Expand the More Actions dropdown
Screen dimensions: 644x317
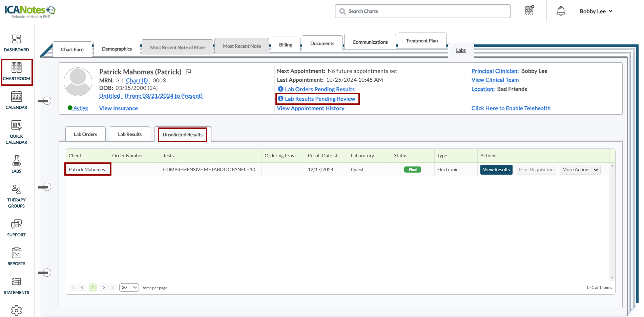pyautogui.click(x=580, y=170)
